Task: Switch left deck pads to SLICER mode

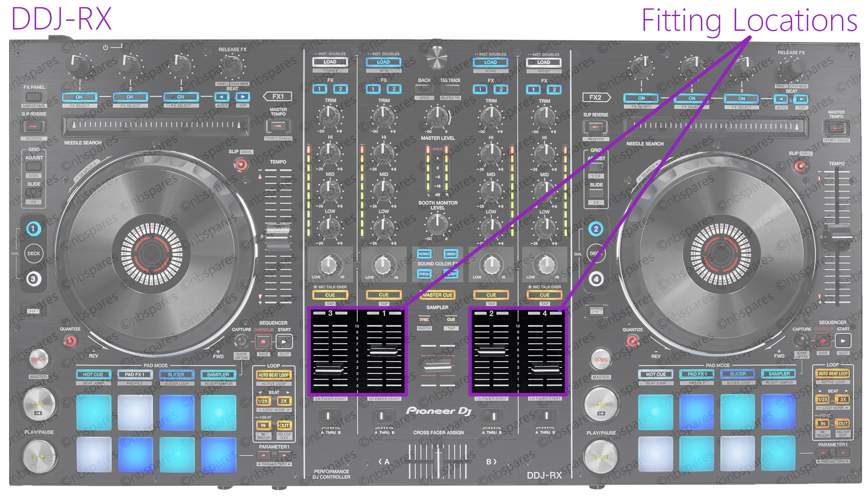Action: pyautogui.click(x=176, y=374)
